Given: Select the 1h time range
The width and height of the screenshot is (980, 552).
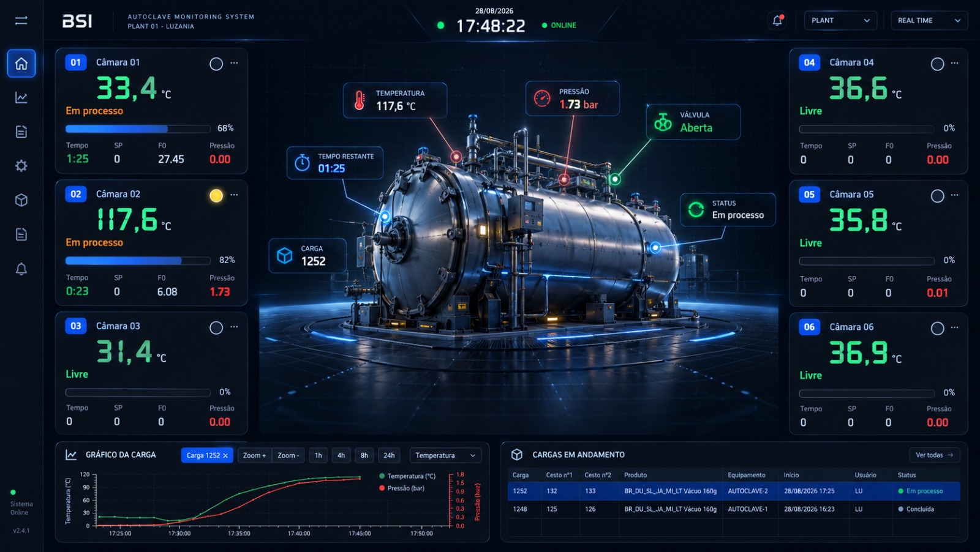Looking at the screenshot, I should tap(318, 455).
